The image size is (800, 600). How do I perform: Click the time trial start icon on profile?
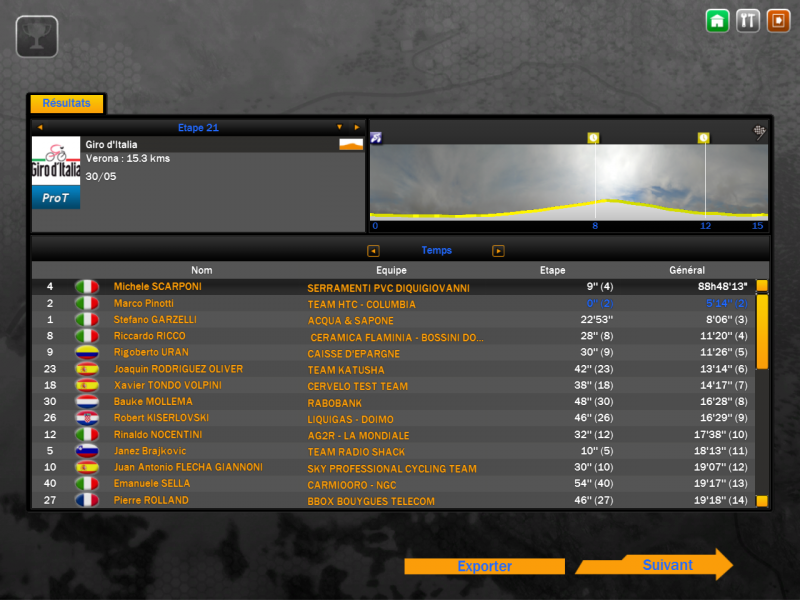[376, 138]
